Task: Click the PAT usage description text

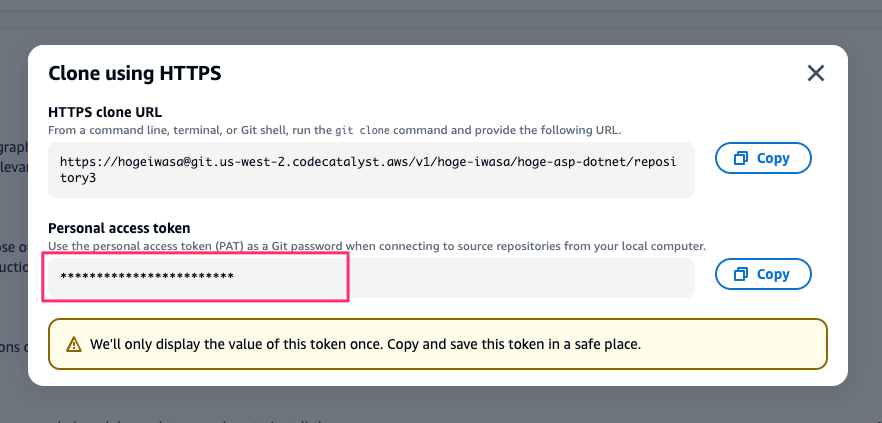Action: click(377, 246)
